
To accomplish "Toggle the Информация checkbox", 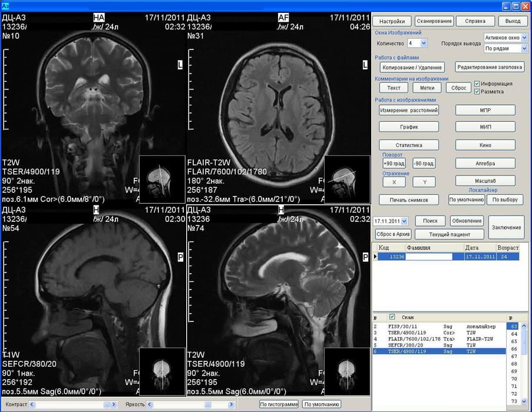I will pos(478,83).
